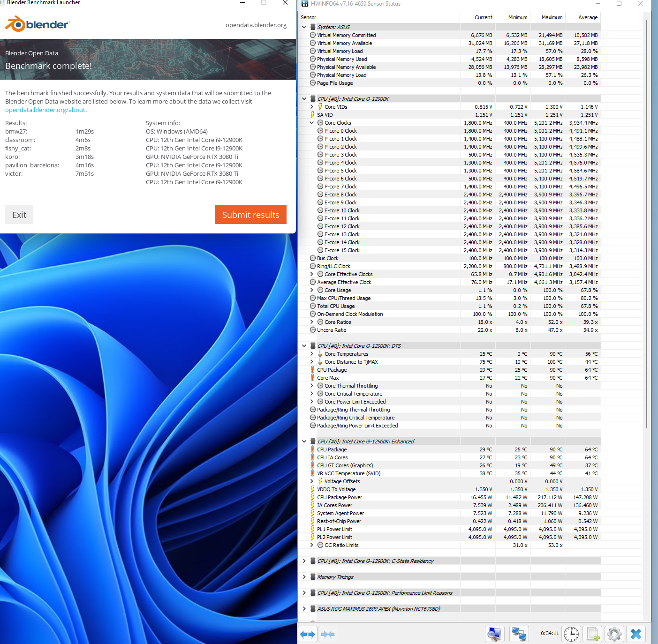The width and height of the screenshot is (658, 644).
Task: Select the PL1 Power Limit row
Action: point(449,529)
